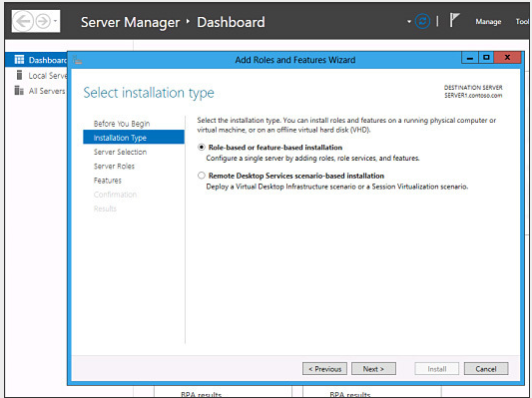Screen dimensions: 532x398
Task: Select Local Server in sidebar
Action: point(48,76)
